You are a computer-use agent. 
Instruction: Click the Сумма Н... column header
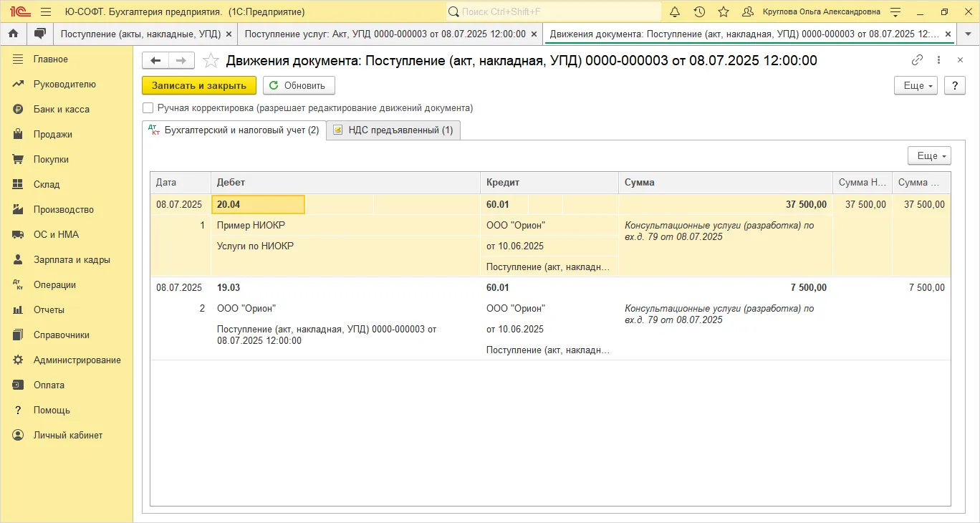click(862, 182)
